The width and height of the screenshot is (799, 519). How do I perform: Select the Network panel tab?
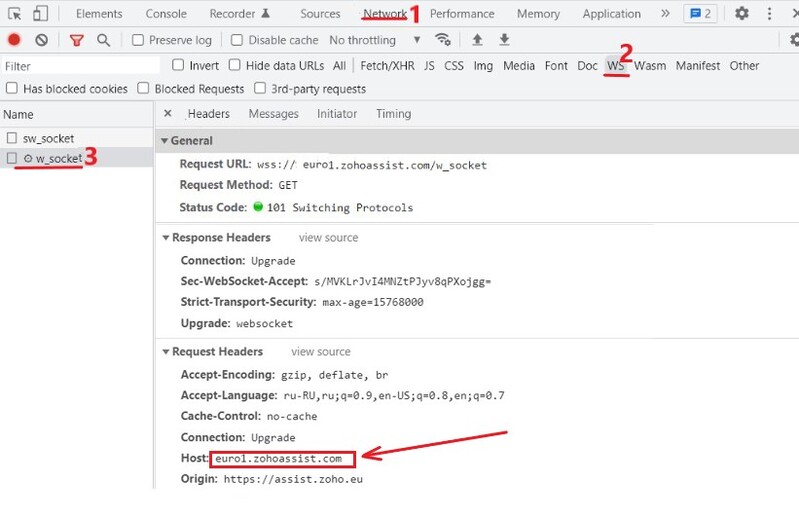click(x=385, y=14)
